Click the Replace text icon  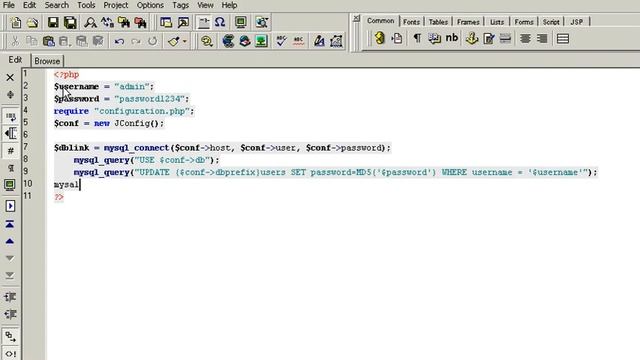pos(107,22)
